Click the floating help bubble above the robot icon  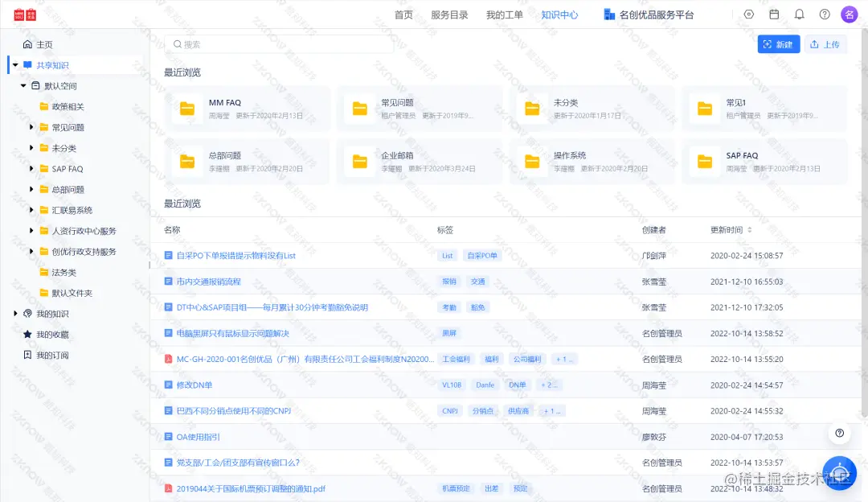[839, 432]
